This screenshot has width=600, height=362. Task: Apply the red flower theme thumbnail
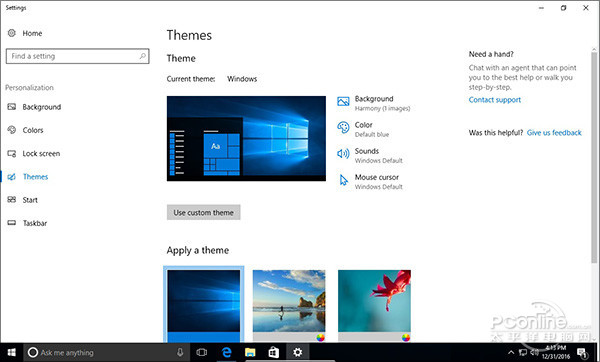coord(374,305)
